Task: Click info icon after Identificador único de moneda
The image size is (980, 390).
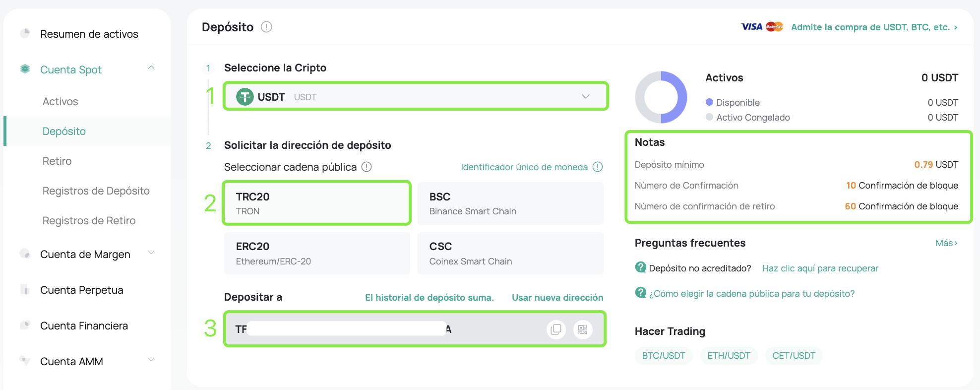Action: tap(598, 167)
